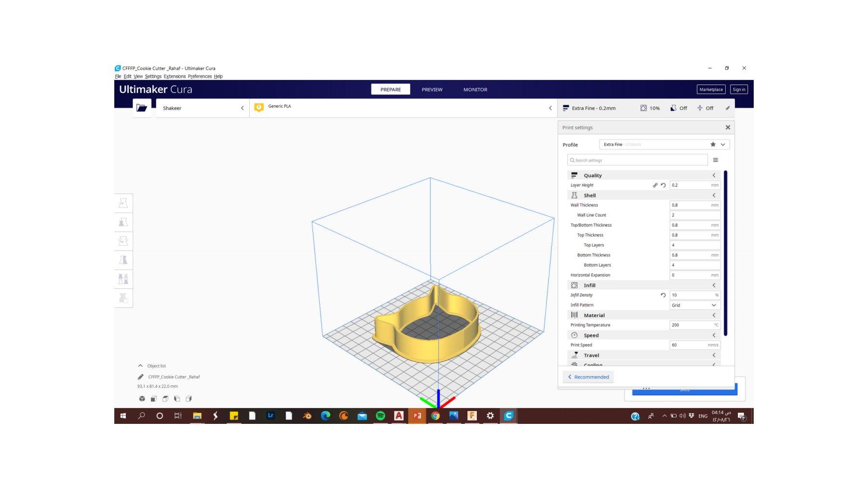
Task: Switch to left view cube icon
Action: coord(177,399)
